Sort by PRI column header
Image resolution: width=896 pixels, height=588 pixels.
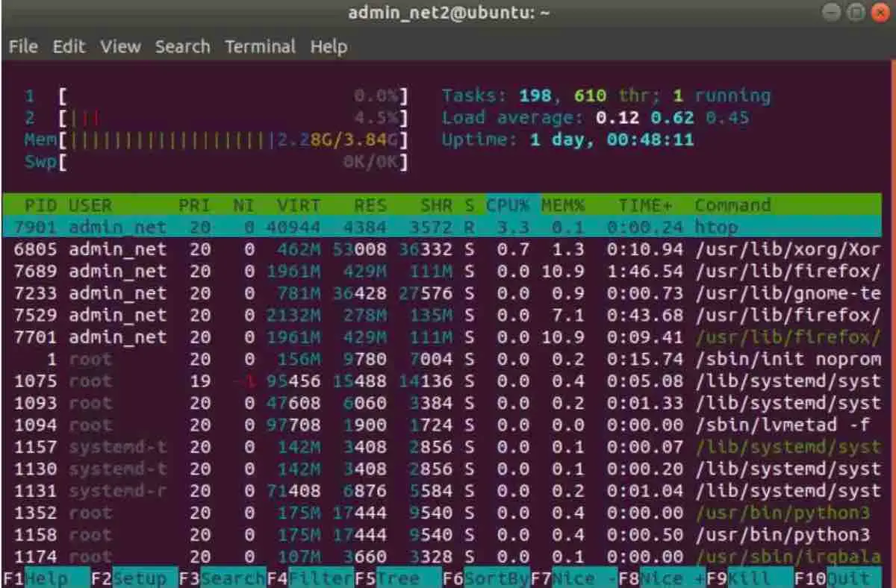[x=194, y=205]
